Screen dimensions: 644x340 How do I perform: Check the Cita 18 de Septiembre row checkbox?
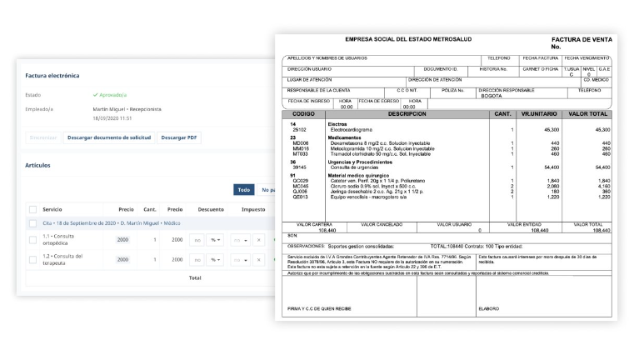tap(32, 223)
